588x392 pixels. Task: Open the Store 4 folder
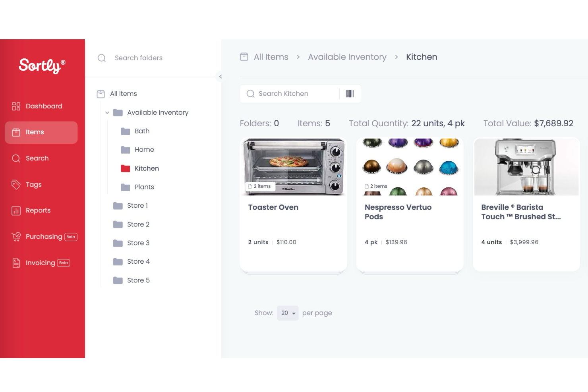click(138, 262)
